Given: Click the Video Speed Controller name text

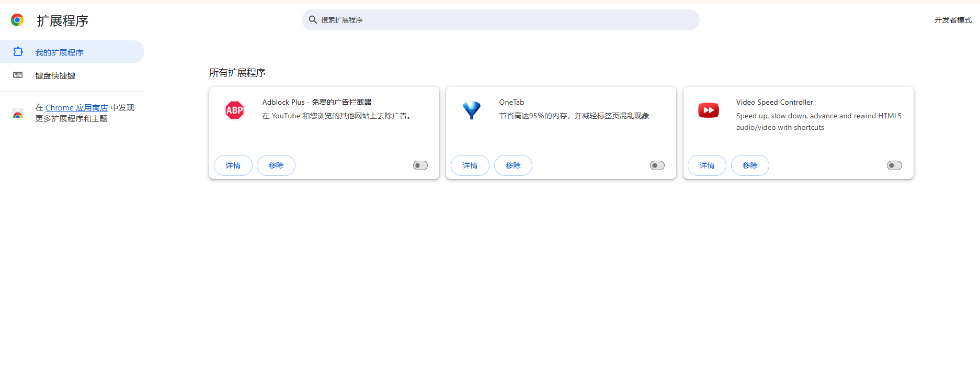Looking at the screenshot, I should [774, 102].
